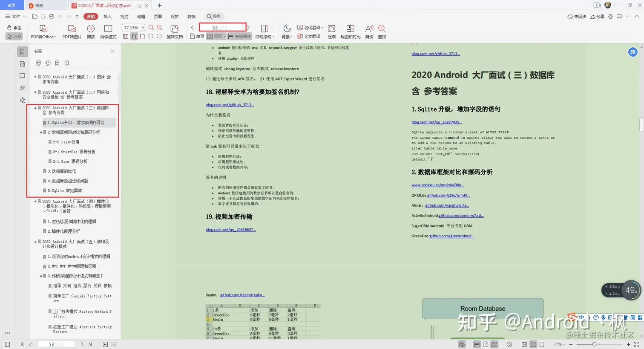Go to the next page arrow in ribbon
Viewport: 644px width, 349px height.
point(248,28)
